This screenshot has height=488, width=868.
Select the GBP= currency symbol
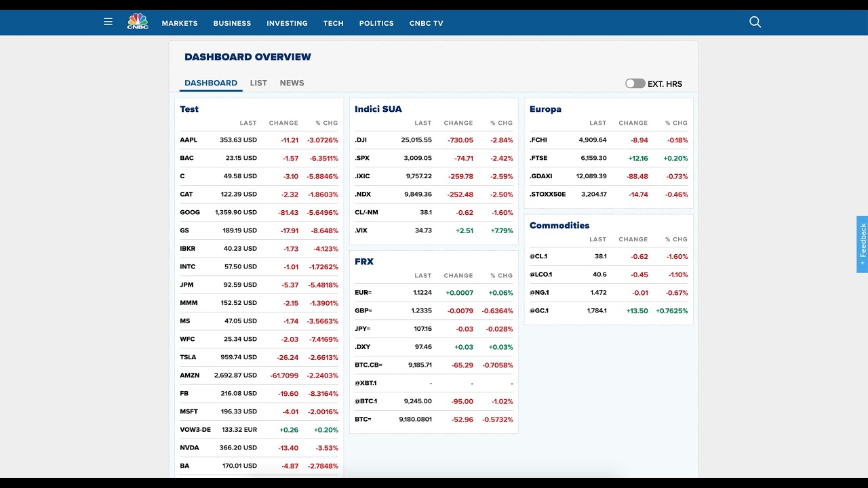click(x=363, y=310)
